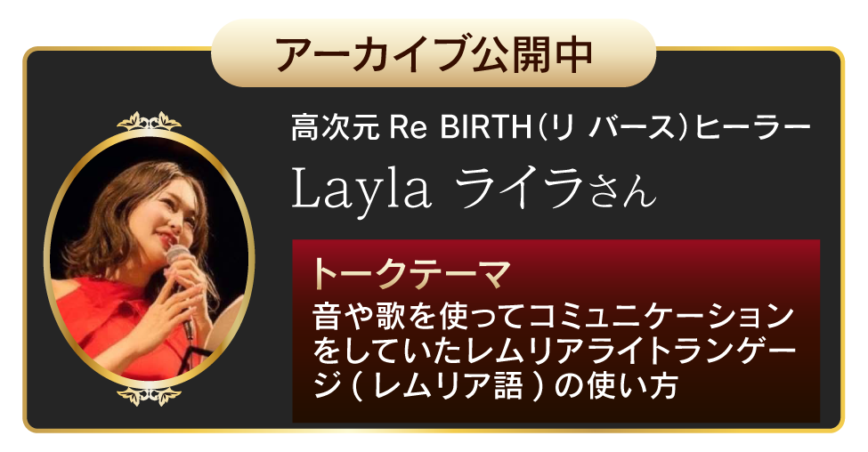
Task: Click the gold ornament above the portrait
Action: [149, 121]
